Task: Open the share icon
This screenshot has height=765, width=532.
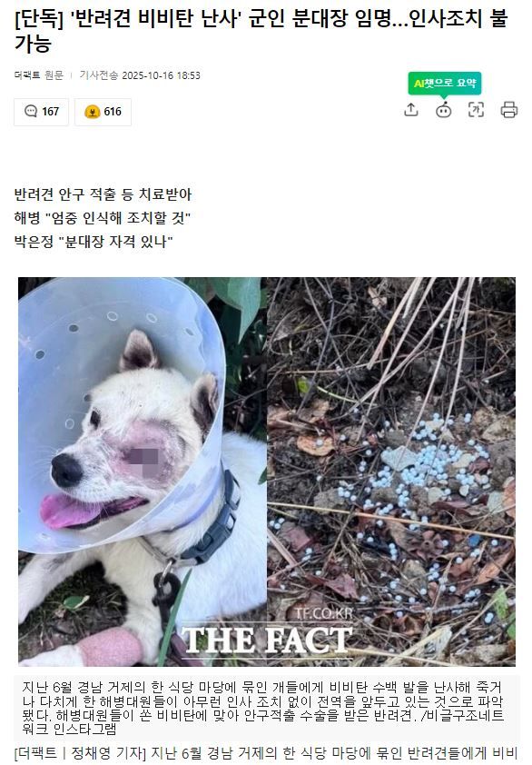Action: (x=411, y=110)
